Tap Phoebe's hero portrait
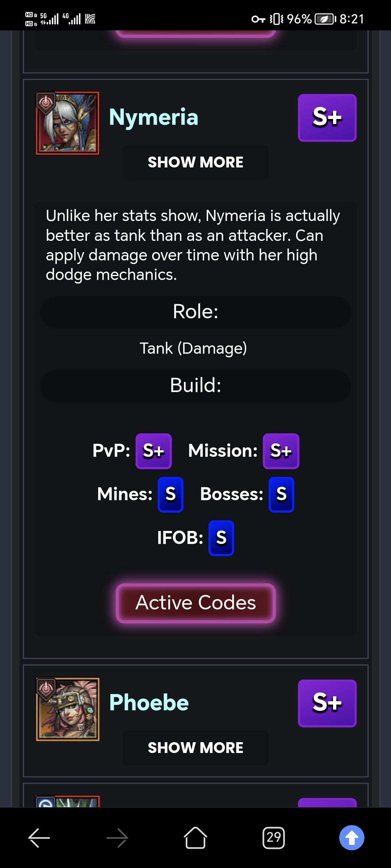391x868 pixels. (67, 709)
